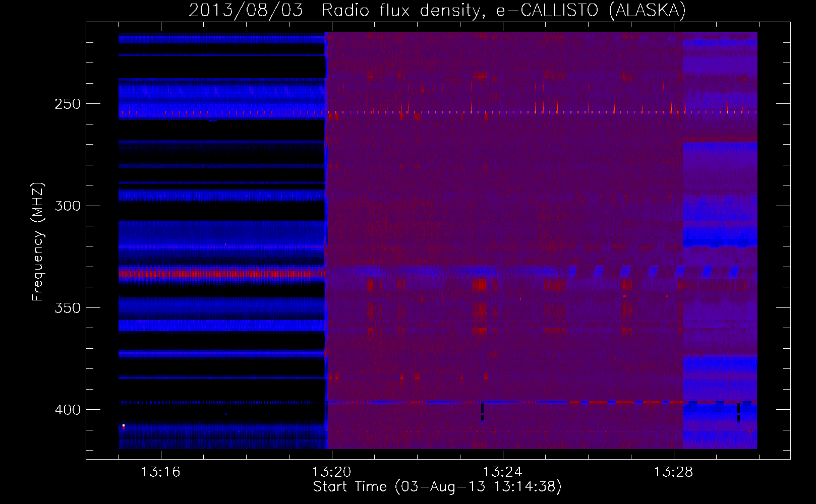
Task: Click the 250 frequency tick label
Action: point(68,104)
